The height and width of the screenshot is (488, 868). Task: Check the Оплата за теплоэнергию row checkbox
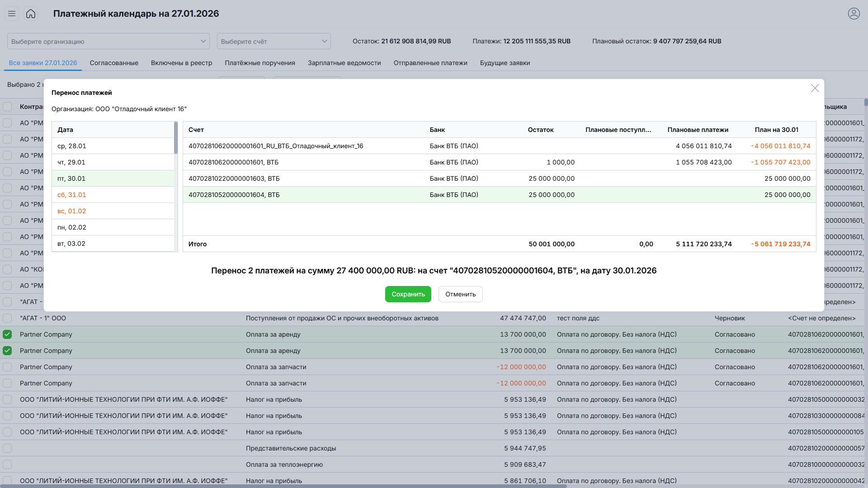[7, 465]
